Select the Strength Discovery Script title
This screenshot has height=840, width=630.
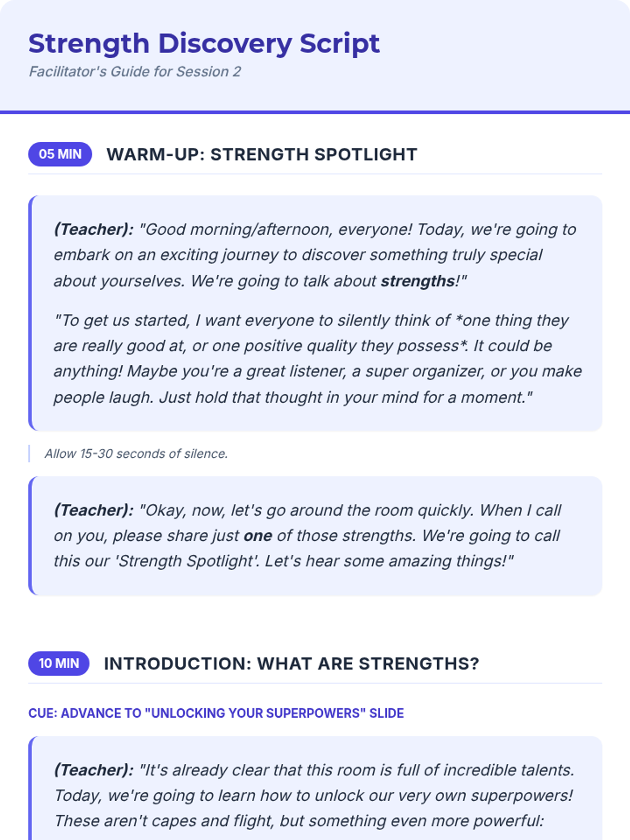(204, 44)
